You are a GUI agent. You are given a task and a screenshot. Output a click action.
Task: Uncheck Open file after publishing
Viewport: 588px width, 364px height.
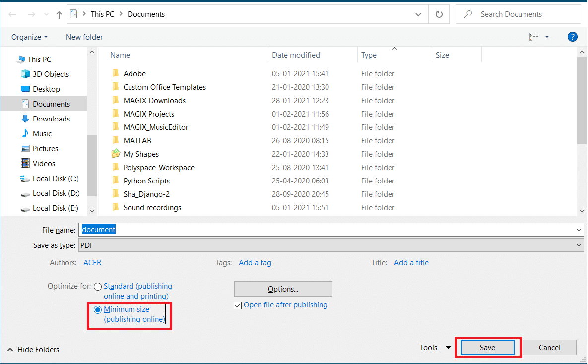[237, 305]
